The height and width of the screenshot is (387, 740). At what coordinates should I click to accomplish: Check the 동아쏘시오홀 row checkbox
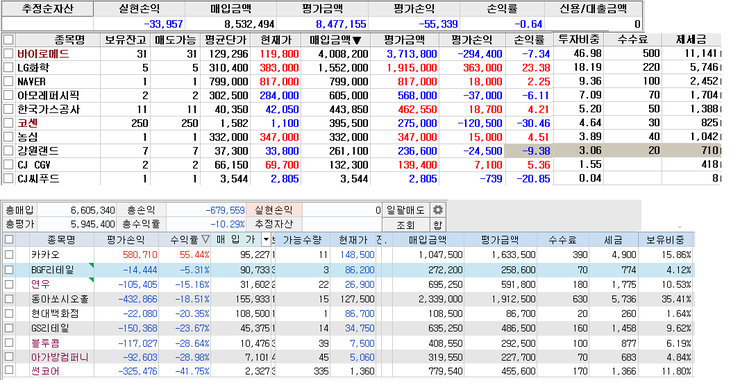[x=9, y=299]
